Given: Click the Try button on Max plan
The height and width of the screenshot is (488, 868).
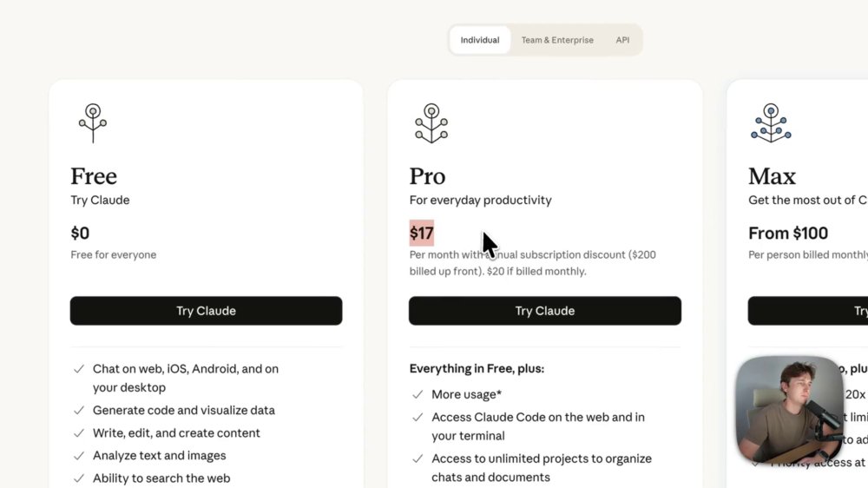Looking at the screenshot, I should pyautogui.click(x=807, y=311).
